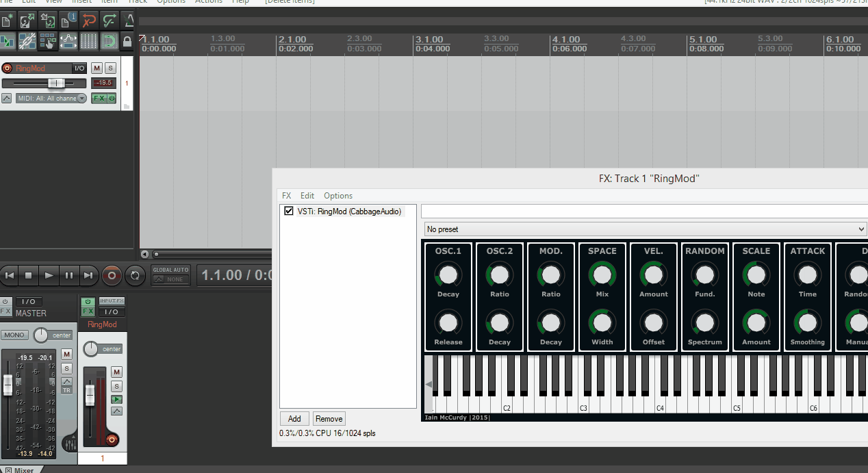Image resolution: width=868 pixels, height=473 pixels.
Task: Click the green redo arrow icon
Action: [110, 21]
